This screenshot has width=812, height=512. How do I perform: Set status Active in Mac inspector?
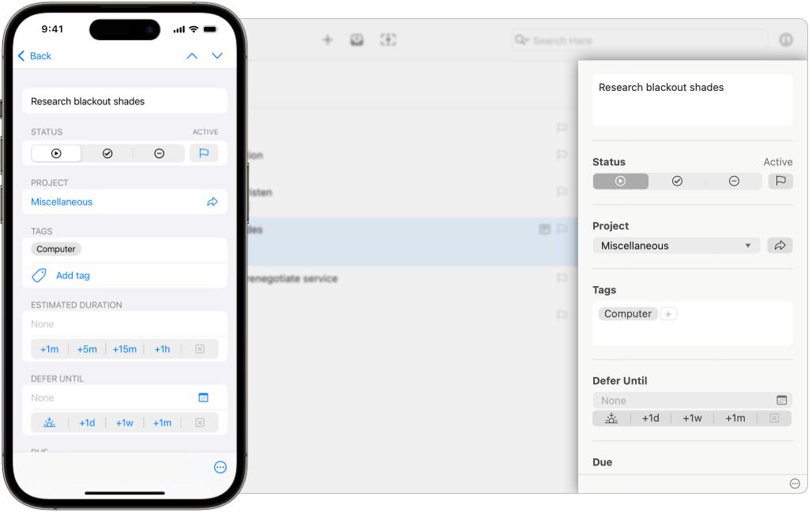click(620, 182)
